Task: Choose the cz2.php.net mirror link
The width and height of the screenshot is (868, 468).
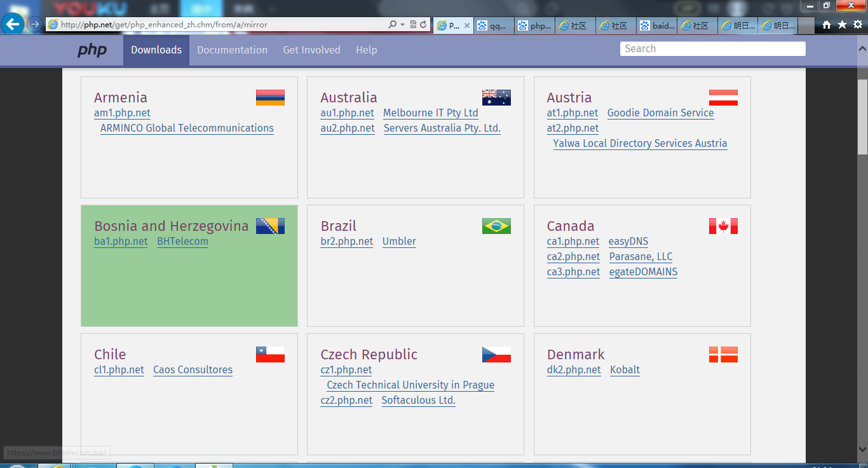Action: [347, 401]
